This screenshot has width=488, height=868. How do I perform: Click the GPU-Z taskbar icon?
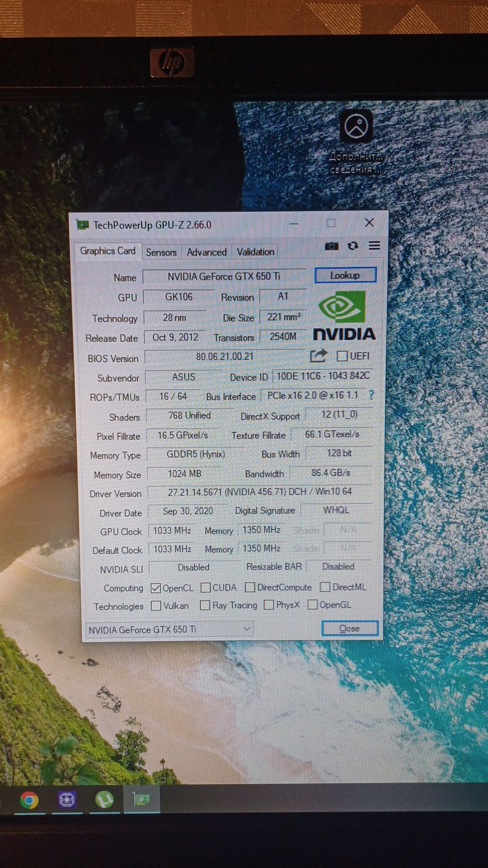click(141, 799)
